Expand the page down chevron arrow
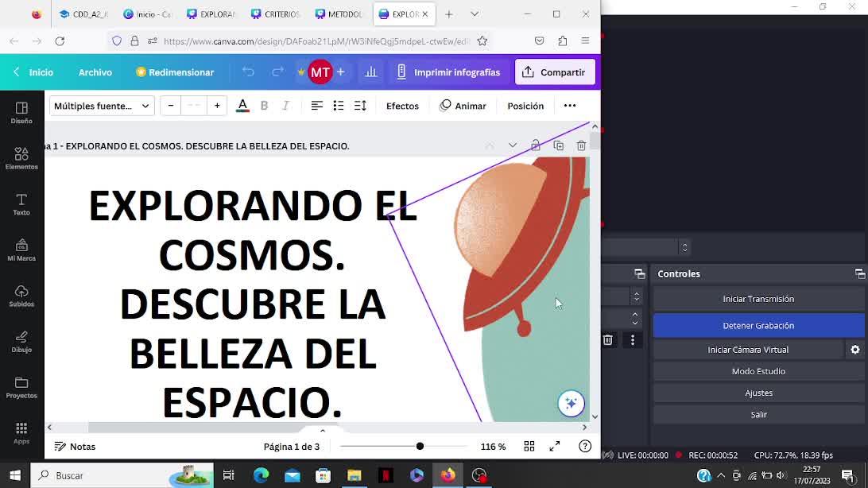 (513, 145)
